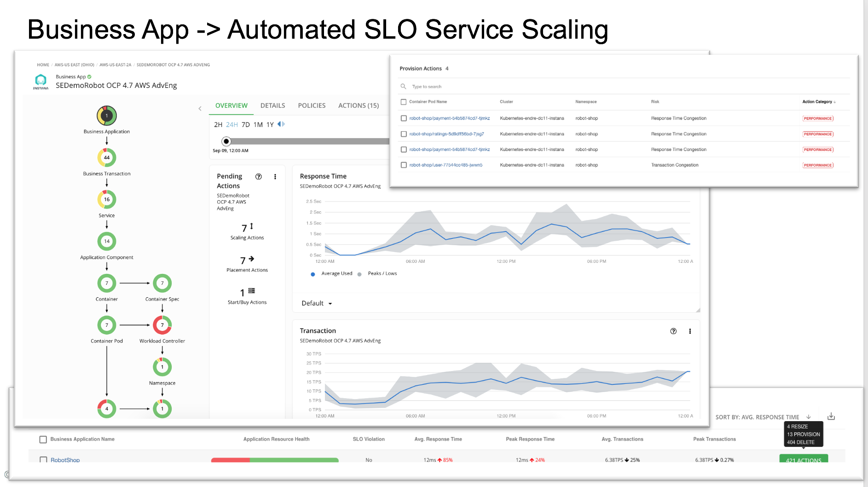This screenshot has width=868, height=487.
Task: Click the grey timeline slider track
Action: pyautogui.click(x=309, y=141)
